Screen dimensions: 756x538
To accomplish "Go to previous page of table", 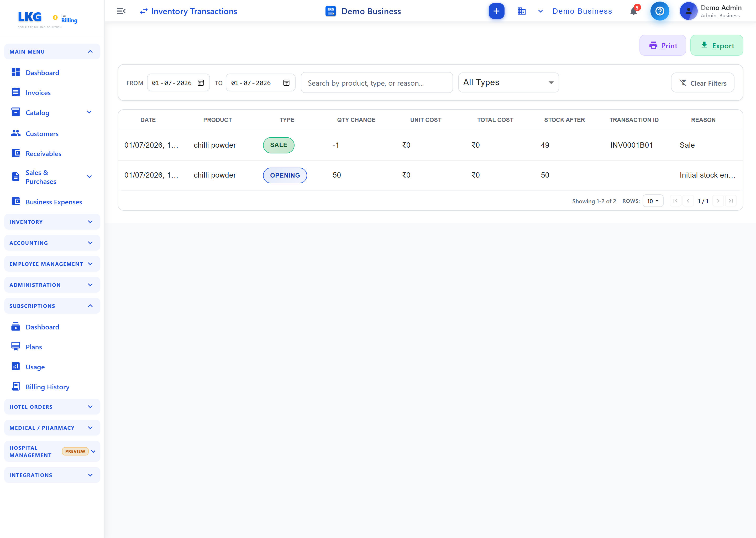I will tap(688, 201).
